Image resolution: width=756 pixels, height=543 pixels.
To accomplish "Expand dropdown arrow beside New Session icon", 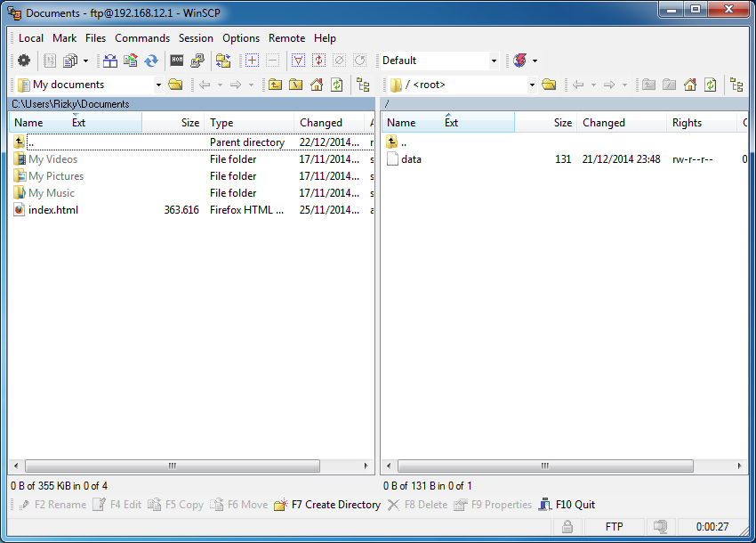I will (535, 61).
